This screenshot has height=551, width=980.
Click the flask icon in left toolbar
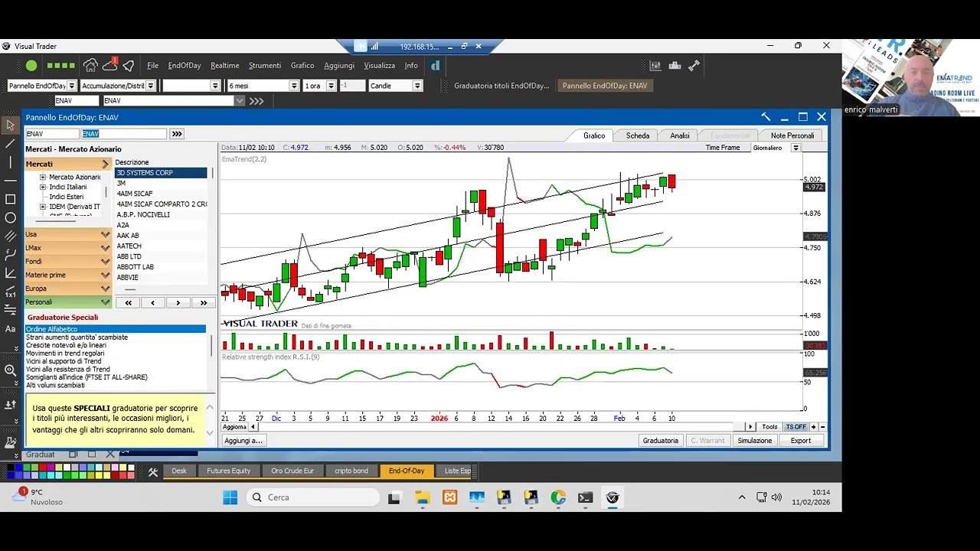pos(10,442)
